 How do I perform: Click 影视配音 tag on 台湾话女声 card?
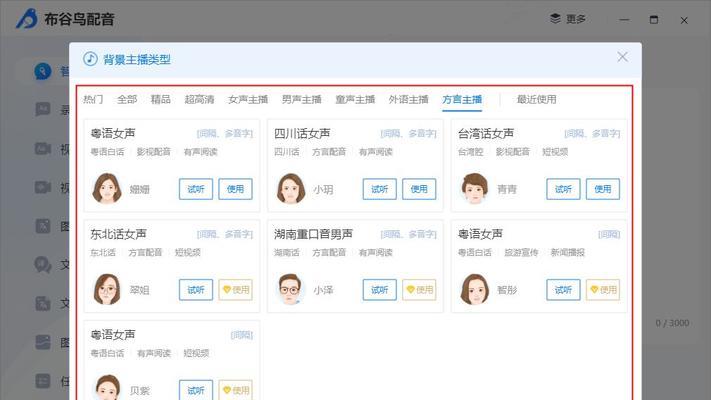(x=512, y=151)
